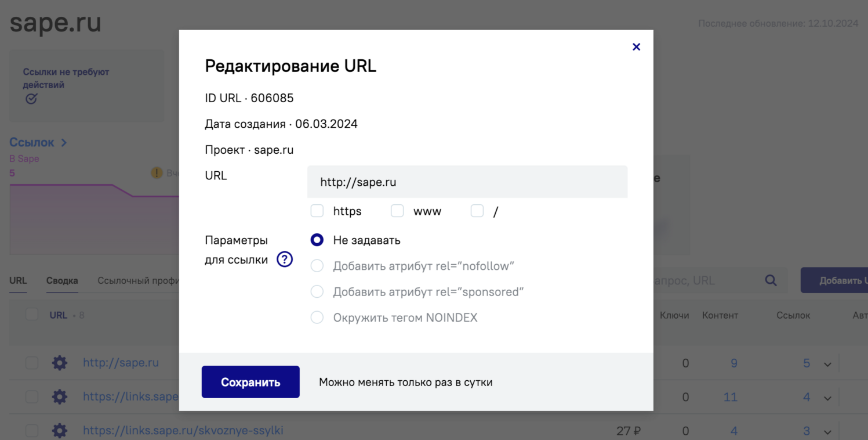
Task: Select the rel="nofollow" radio option
Action: pyautogui.click(x=317, y=266)
